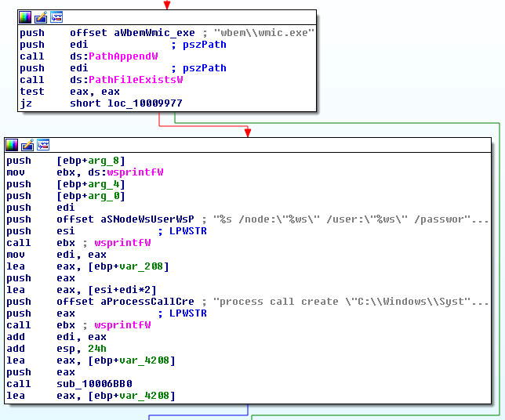Viewport: 505px width, 420px height.
Task: Click the color palette icon in the top node
Action: 25,17
